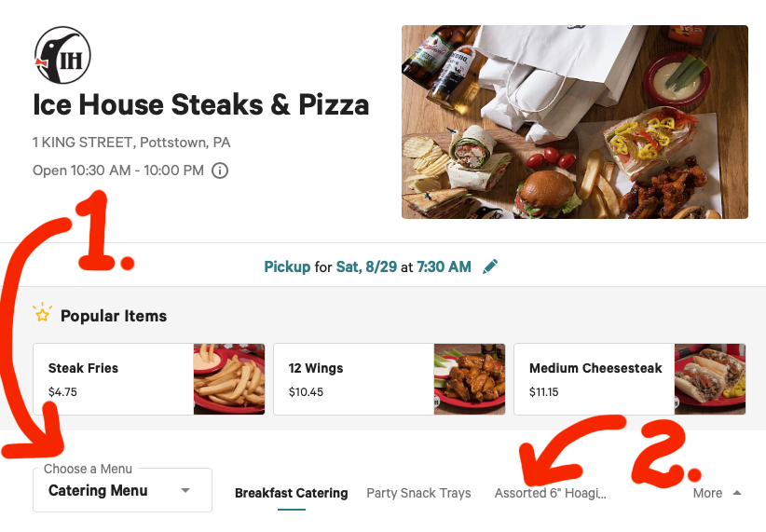Click the arrow in Catering Menu selector

[185, 491]
